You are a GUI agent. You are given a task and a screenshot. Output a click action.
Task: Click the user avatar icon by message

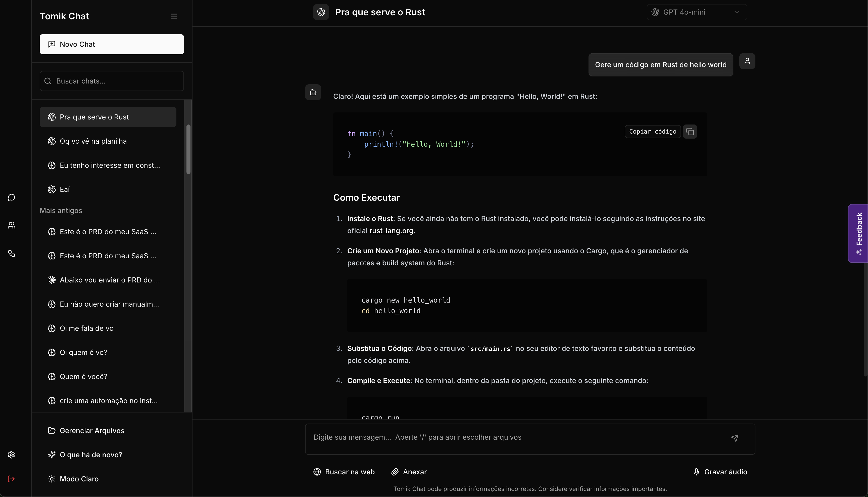[747, 61]
